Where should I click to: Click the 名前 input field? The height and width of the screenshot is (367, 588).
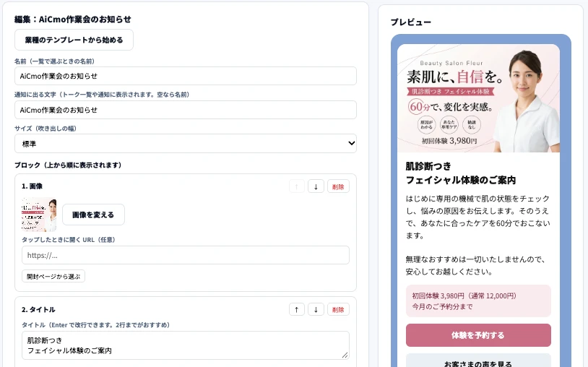(185, 76)
